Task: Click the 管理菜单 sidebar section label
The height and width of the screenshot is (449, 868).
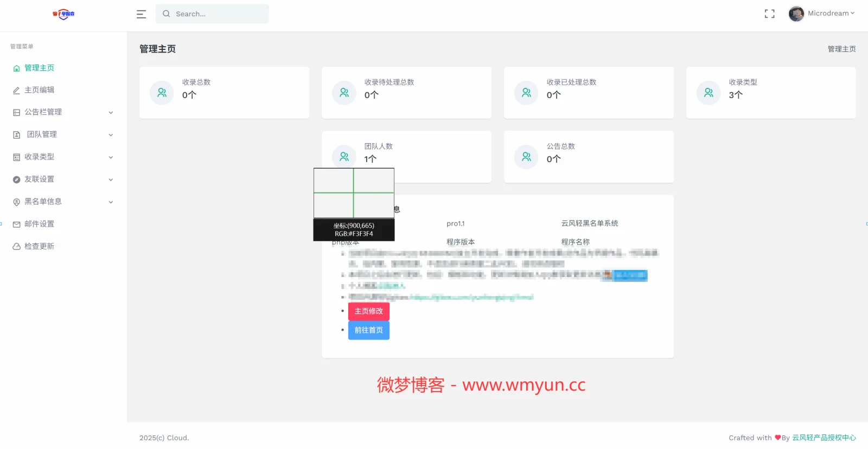Action: pyautogui.click(x=22, y=47)
